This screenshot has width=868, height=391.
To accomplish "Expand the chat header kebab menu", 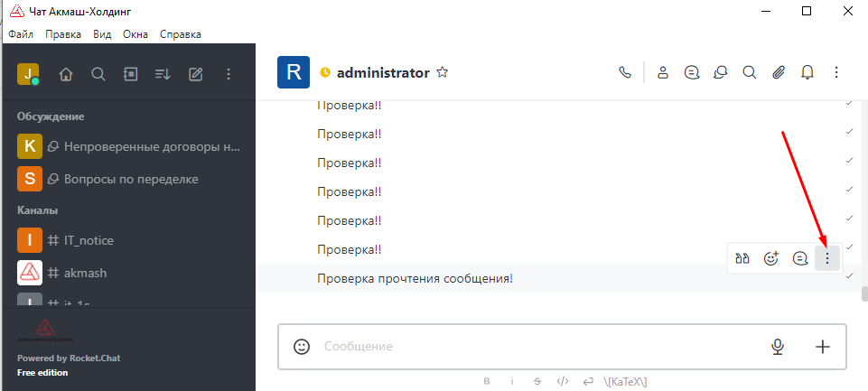I will 836,72.
